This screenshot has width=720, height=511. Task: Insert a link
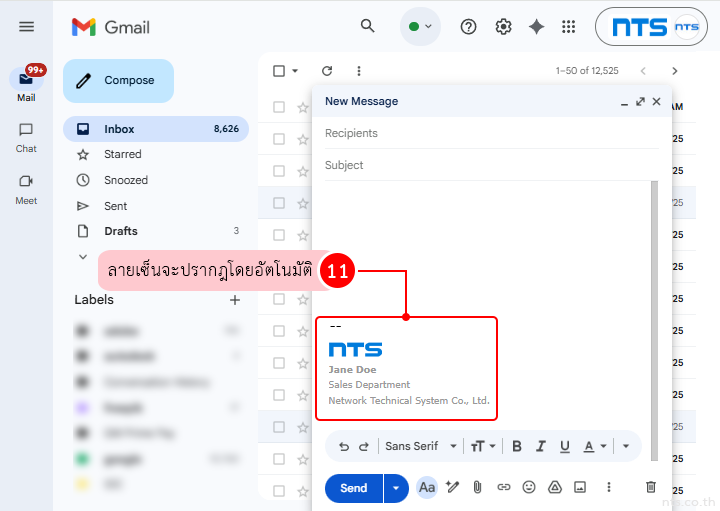coord(504,487)
